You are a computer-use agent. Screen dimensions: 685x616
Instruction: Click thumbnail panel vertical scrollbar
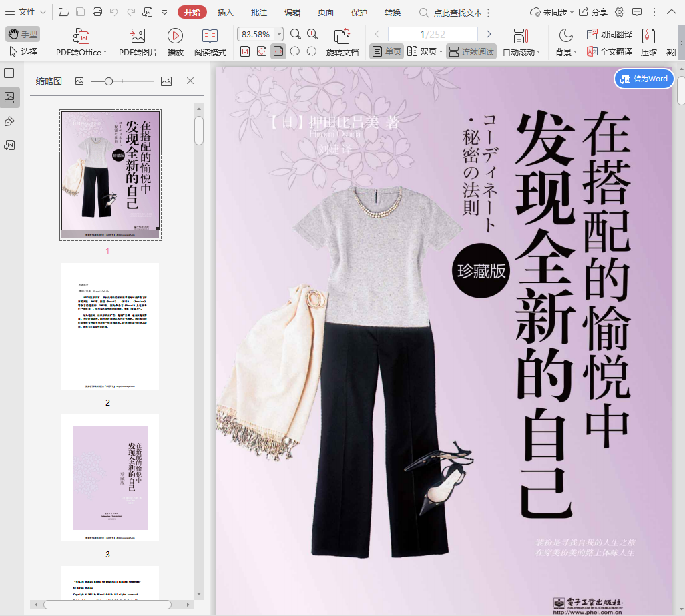(199, 131)
